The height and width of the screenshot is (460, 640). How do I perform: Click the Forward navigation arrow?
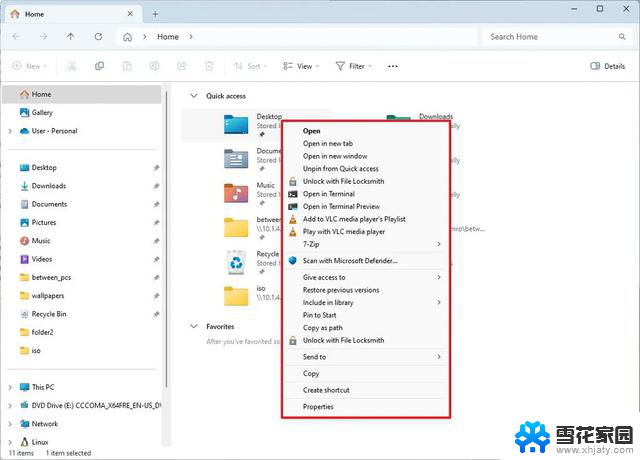click(x=43, y=37)
